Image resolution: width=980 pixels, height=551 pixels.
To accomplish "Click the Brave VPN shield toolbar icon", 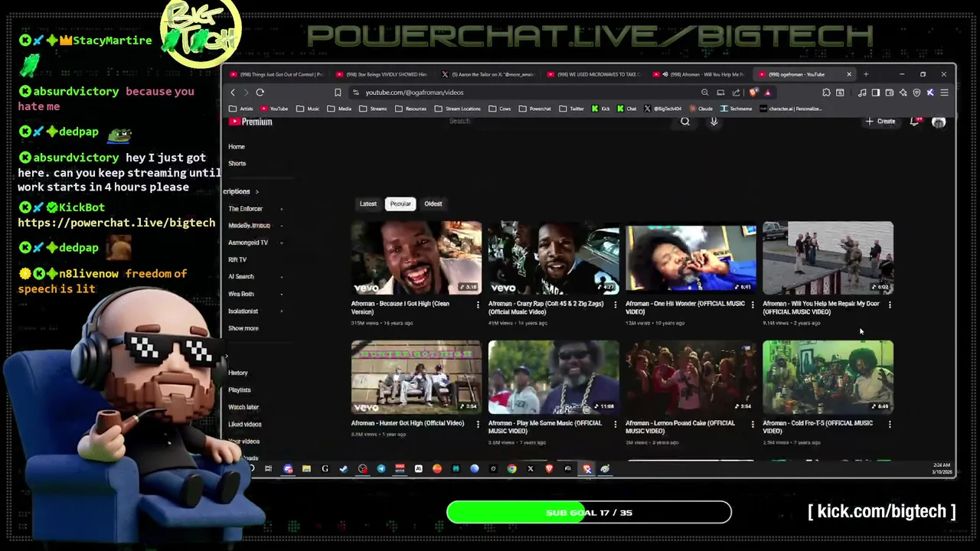I will pos(916,93).
